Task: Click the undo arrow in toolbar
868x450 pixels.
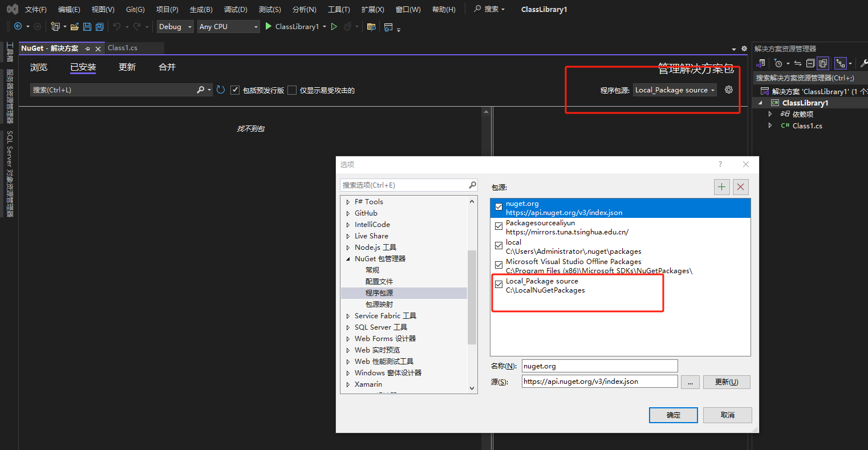Action: [x=116, y=26]
